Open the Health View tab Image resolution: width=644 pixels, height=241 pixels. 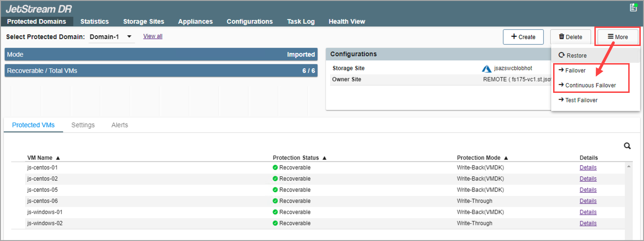click(347, 21)
